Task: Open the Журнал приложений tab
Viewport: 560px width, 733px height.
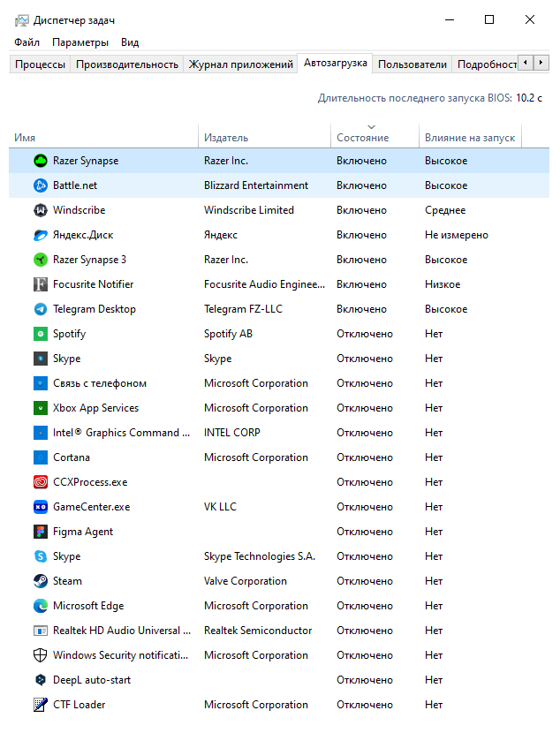Action: tap(241, 64)
